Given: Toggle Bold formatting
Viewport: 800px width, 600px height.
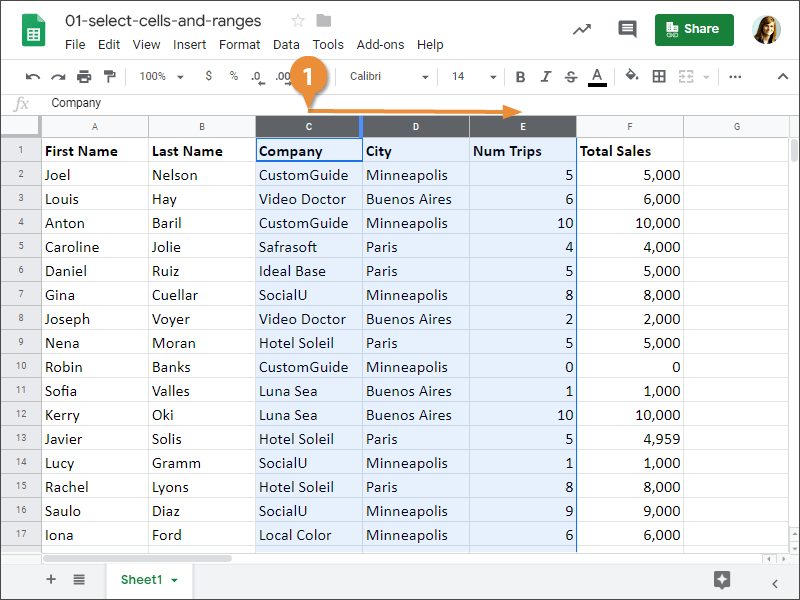Looking at the screenshot, I should click(x=520, y=77).
